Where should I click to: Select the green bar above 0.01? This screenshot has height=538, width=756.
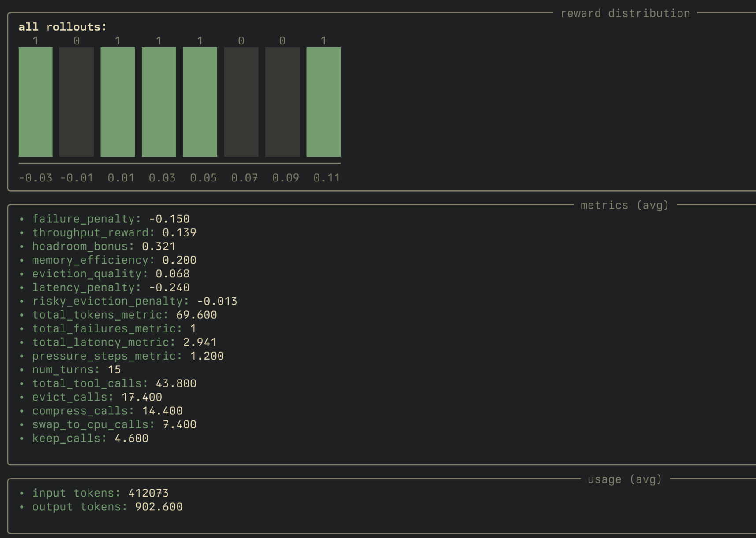tap(118, 102)
